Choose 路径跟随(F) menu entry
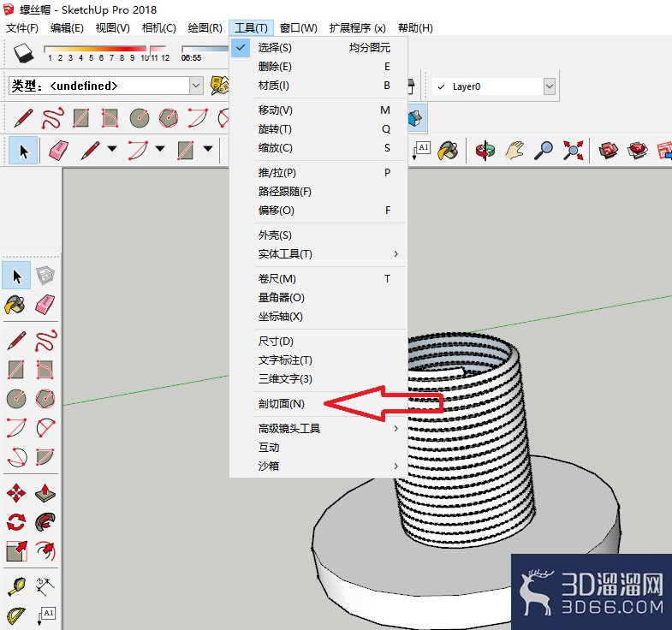This screenshot has height=630, width=672. coord(318,192)
